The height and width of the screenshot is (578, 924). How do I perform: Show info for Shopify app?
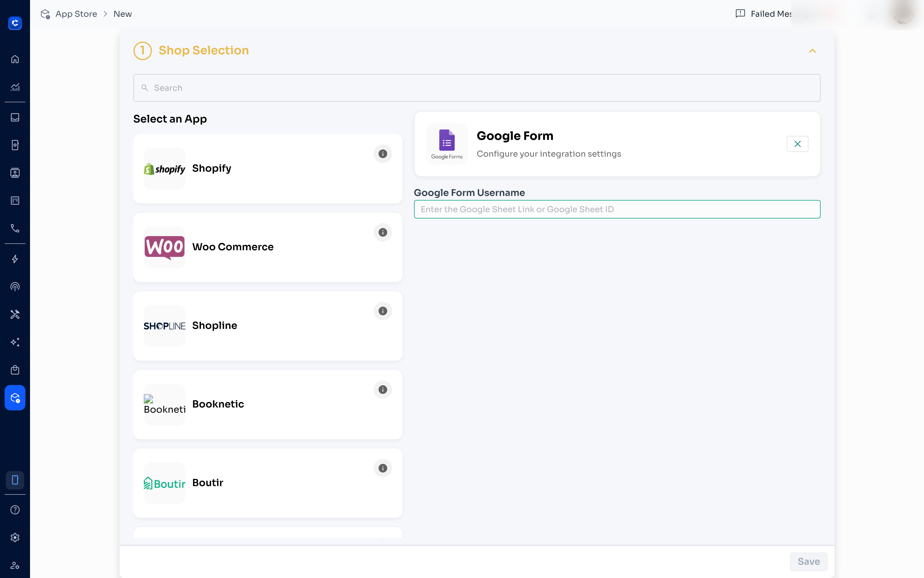383,154
